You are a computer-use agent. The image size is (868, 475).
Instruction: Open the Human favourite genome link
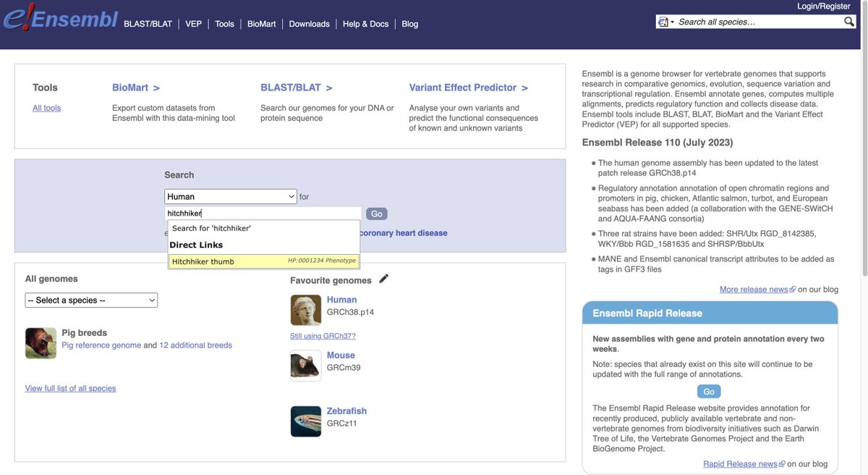tap(341, 300)
